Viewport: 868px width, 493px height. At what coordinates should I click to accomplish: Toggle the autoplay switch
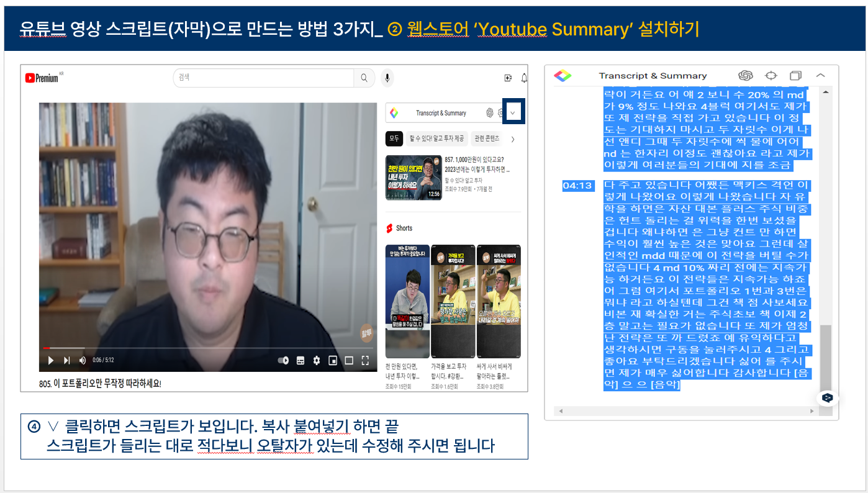coord(283,360)
